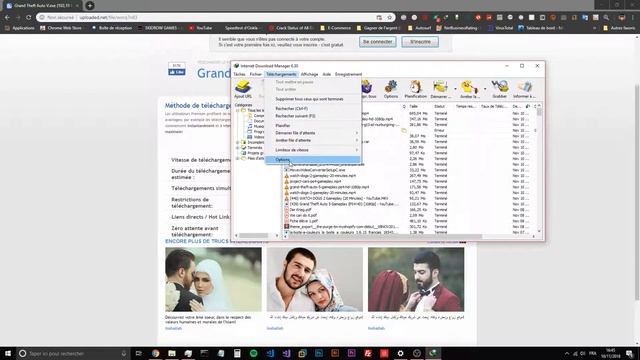Open the Affichage menu
The height and width of the screenshot is (360, 640).
coord(309,74)
